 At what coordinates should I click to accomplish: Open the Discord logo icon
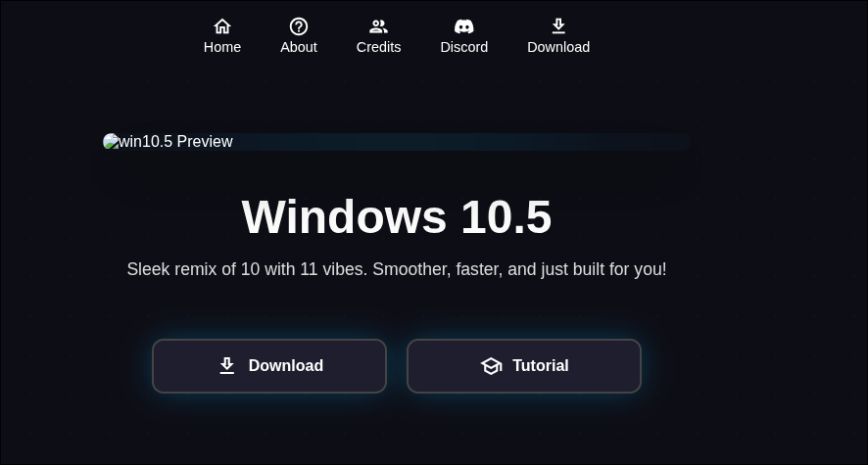point(464,26)
